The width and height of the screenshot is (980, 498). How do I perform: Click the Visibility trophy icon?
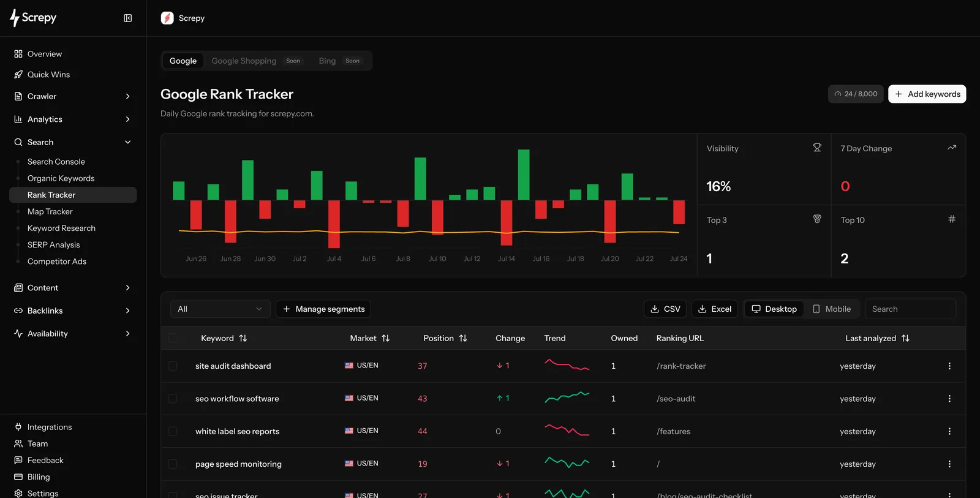click(817, 148)
